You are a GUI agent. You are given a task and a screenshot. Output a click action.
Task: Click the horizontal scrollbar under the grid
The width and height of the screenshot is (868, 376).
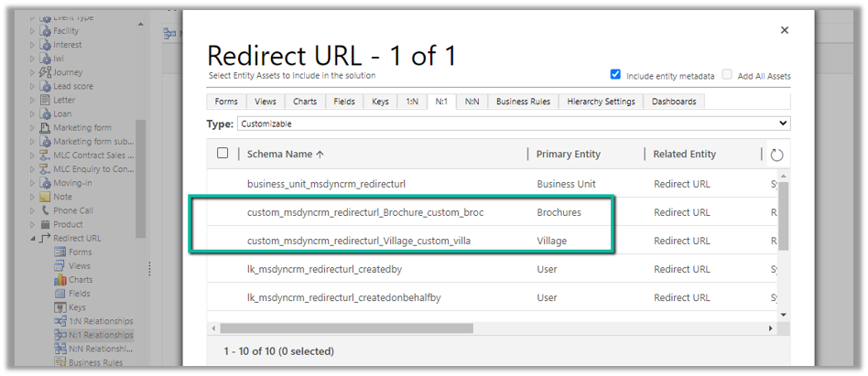pyautogui.click(x=366, y=328)
